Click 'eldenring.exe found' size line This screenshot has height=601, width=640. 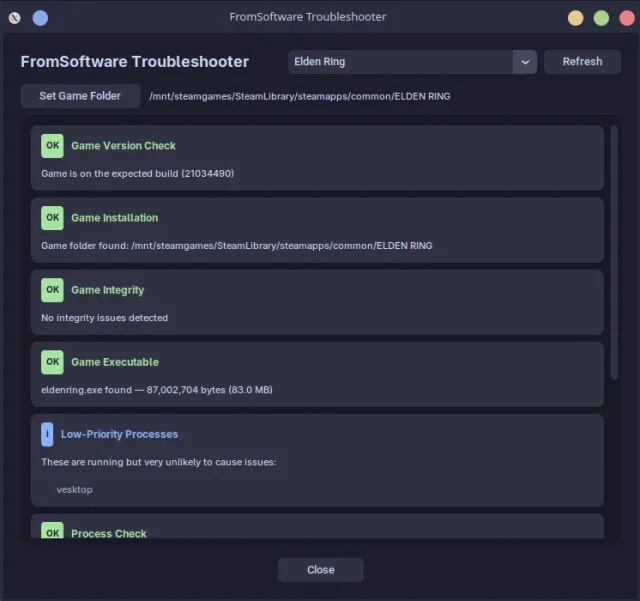[x=157, y=390]
